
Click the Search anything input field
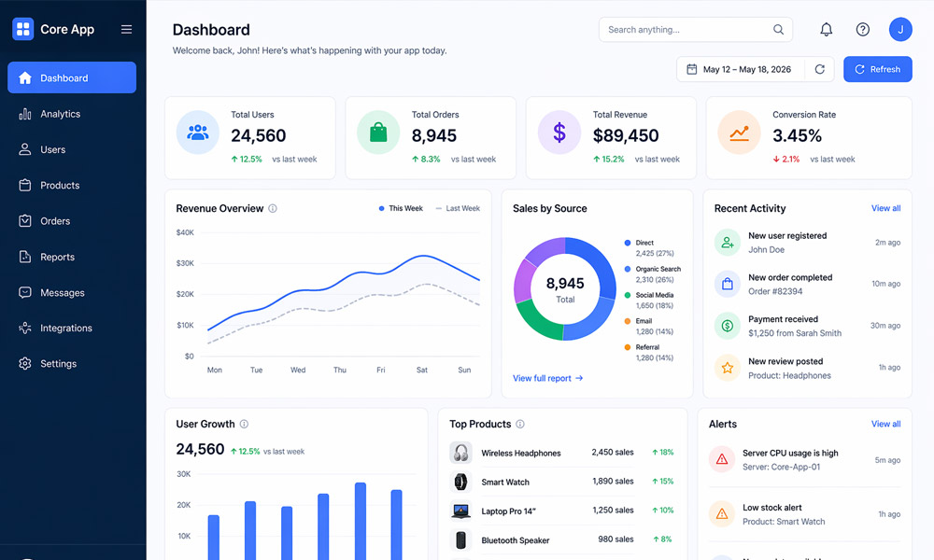(695, 29)
